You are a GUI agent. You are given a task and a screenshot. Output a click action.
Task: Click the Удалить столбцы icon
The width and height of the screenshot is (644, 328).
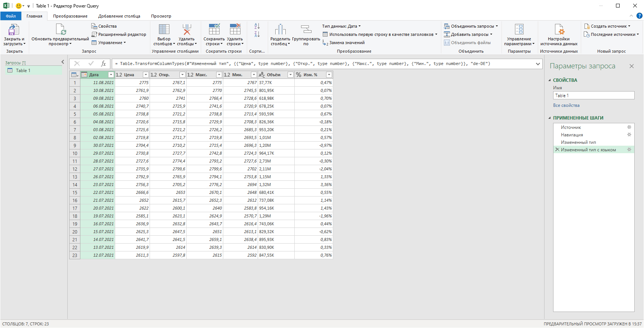pos(187,30)
